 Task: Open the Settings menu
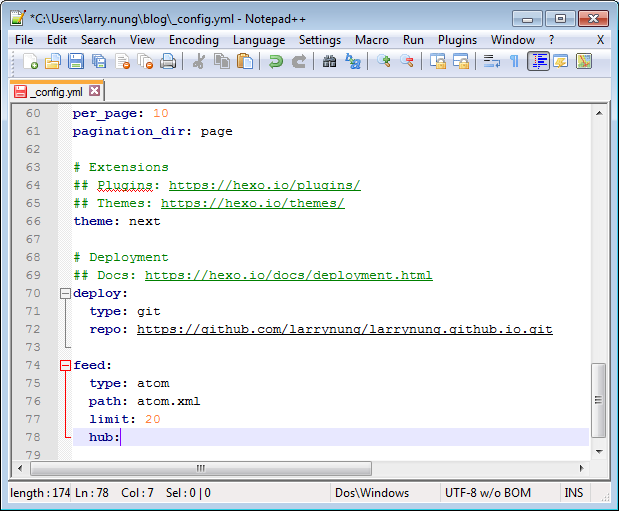tap(320, 40)
